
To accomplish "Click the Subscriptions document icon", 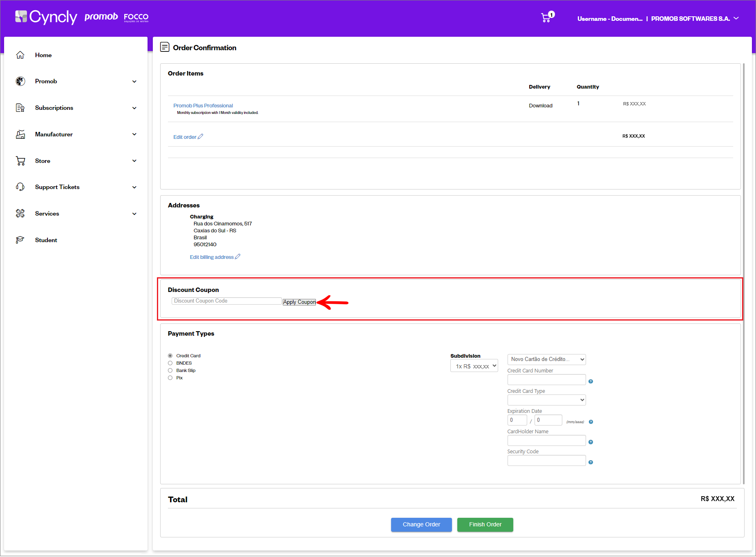I will 20,108.
